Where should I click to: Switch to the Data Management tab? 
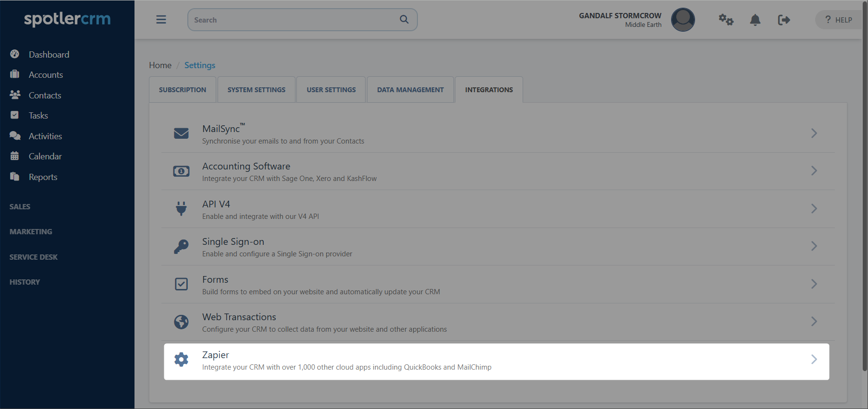[x=410, y=90]
